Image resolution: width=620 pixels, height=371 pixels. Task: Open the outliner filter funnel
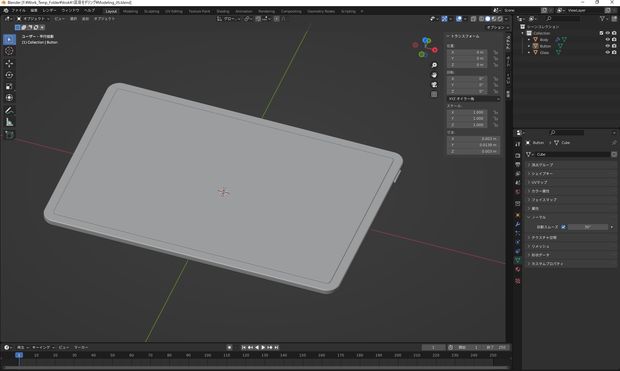point(603,19)
